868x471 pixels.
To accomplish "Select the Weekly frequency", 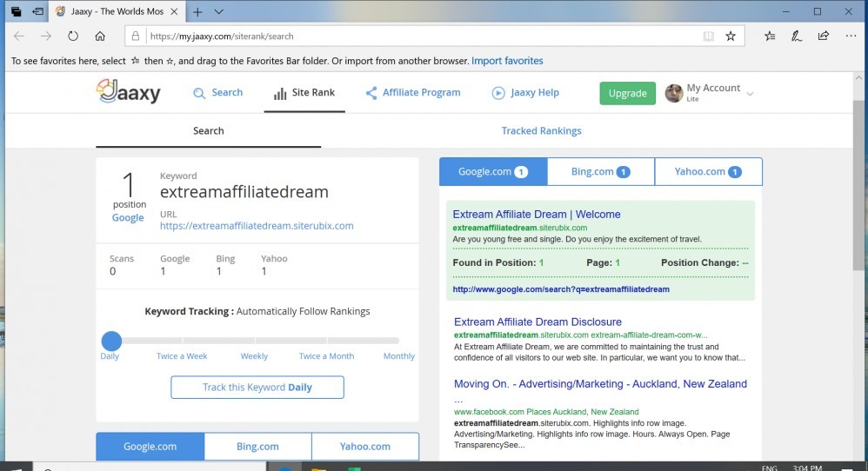I will [x=254, y=356].
